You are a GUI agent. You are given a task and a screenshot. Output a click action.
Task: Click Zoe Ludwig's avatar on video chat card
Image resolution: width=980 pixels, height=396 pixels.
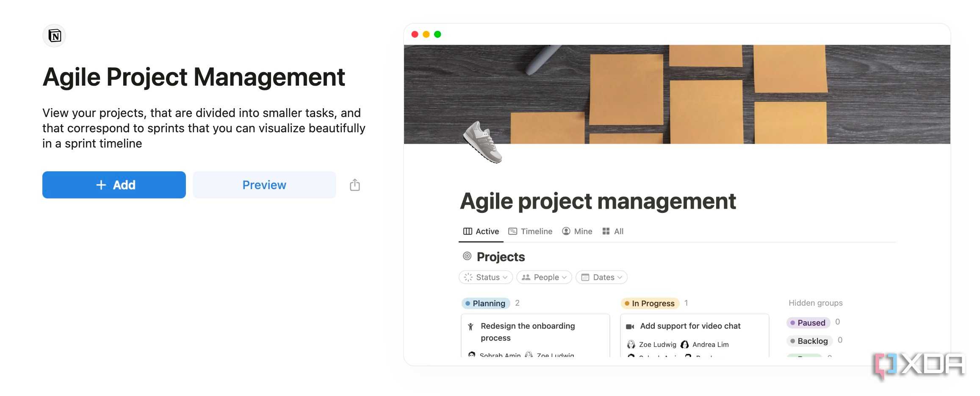point(631,344)
